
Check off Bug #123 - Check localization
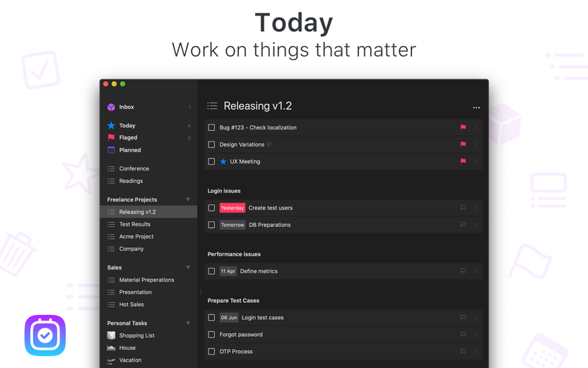point(211,127)
